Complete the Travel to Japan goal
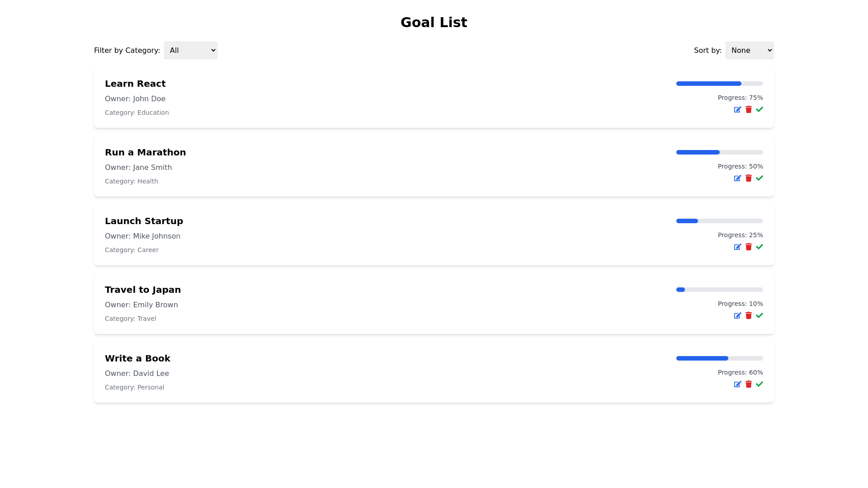Viewport: 868px width, 488px height. click(759, 315)
